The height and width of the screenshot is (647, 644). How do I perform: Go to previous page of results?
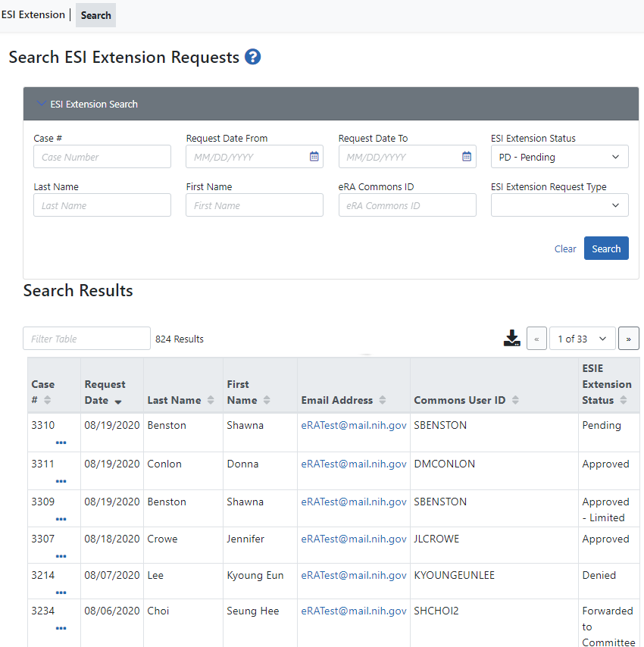coord(536,339)
